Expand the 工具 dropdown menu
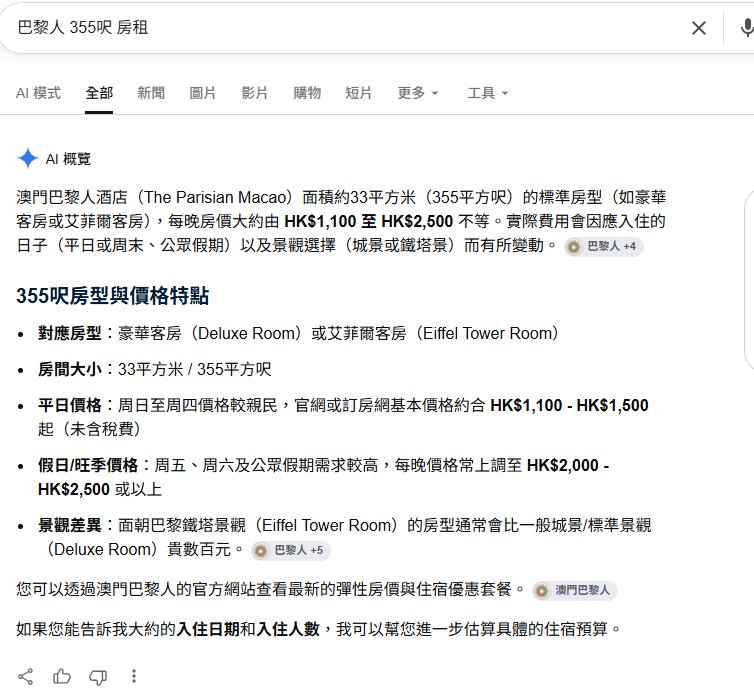 (x=488, y=93)
